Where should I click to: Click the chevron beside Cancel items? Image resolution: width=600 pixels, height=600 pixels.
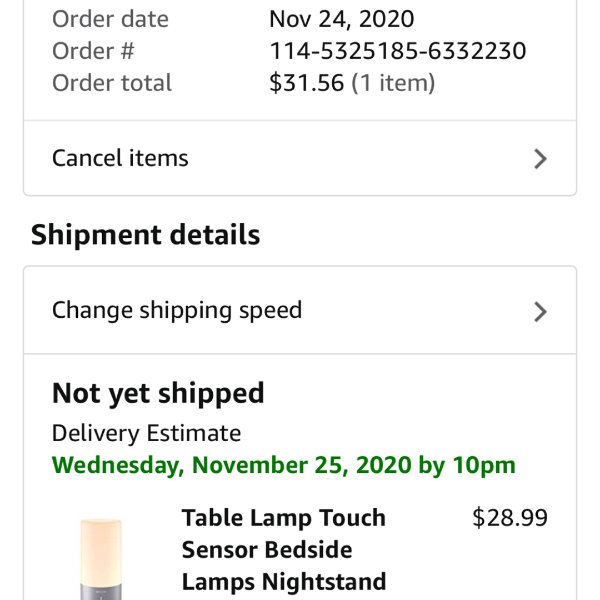pos(540,159)
